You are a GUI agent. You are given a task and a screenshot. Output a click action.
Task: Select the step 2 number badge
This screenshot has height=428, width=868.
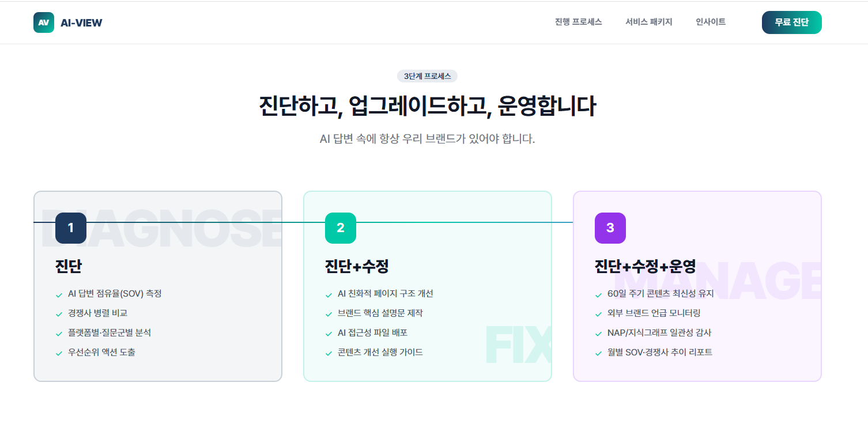click(x=341, y=228)
